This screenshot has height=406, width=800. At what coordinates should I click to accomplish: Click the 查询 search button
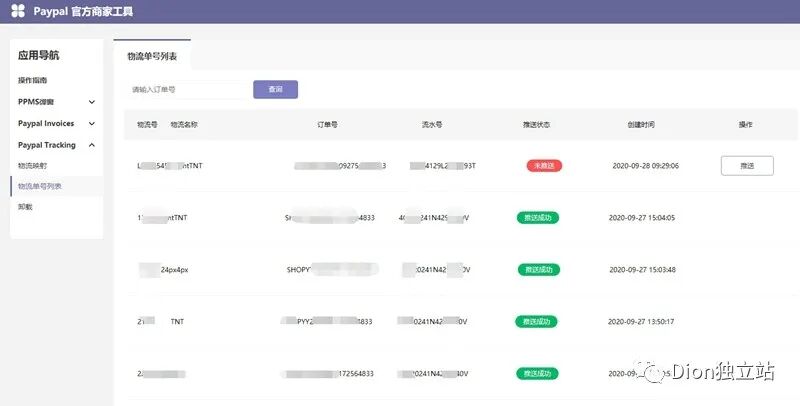coord(276,89)
